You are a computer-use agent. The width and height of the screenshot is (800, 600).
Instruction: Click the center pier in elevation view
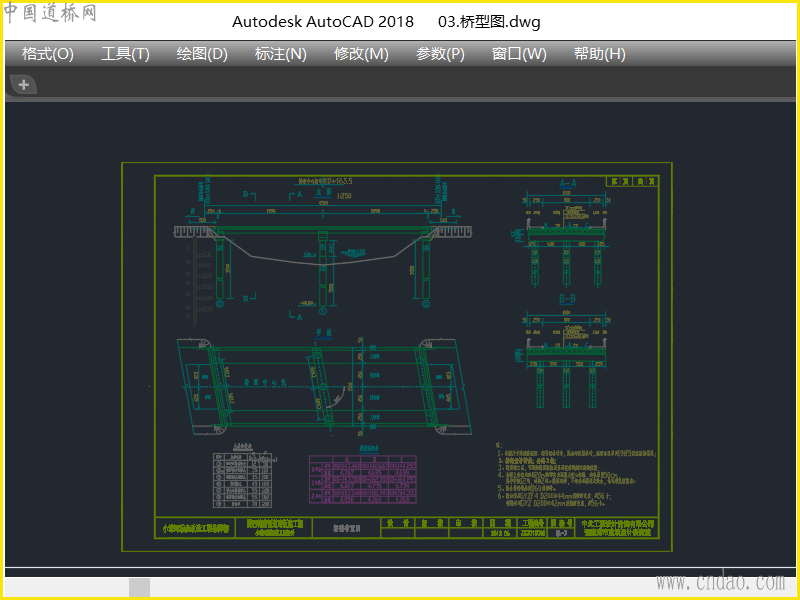point(322,269)
